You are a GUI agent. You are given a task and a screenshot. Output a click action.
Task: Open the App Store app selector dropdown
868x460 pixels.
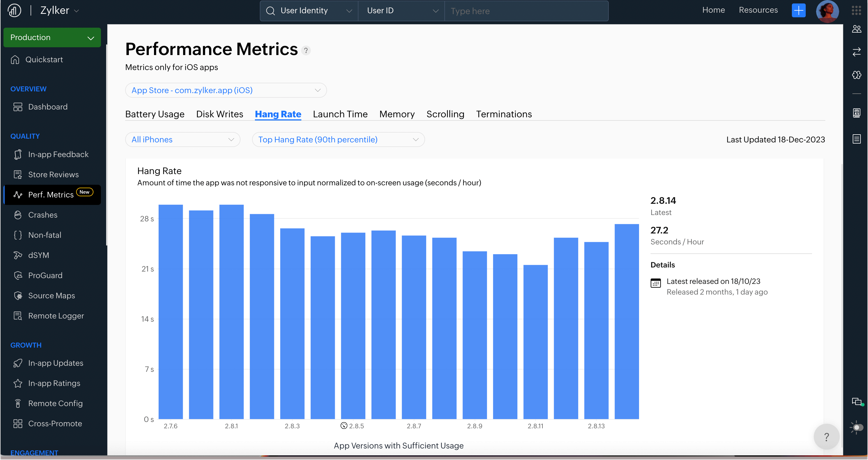click(226, 90)
